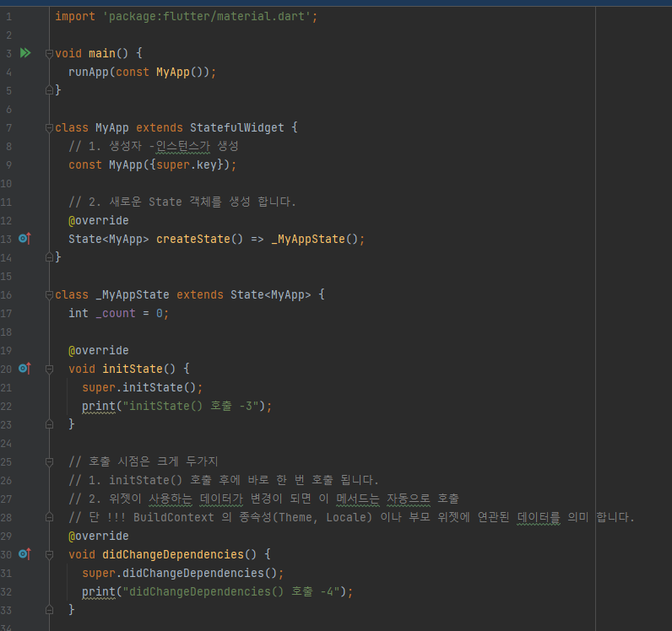
Task: Click line number 9 in gutter
Action: [8, 165]
